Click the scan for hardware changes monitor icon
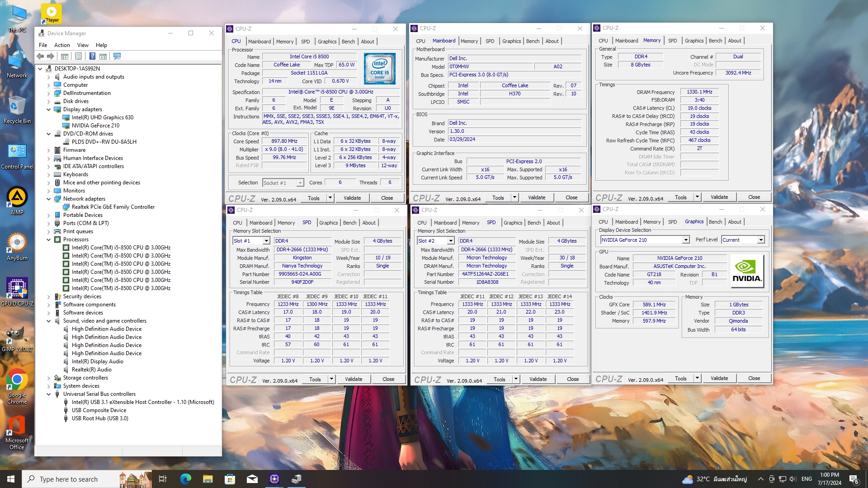Viewport: 868px width, 488px height. [x=117, y=56]
